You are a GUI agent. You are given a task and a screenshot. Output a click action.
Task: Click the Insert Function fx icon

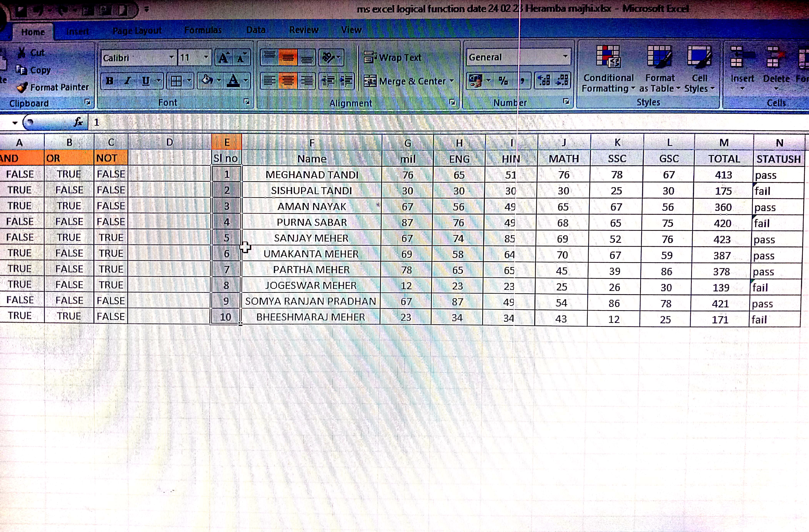click(78, 122)
